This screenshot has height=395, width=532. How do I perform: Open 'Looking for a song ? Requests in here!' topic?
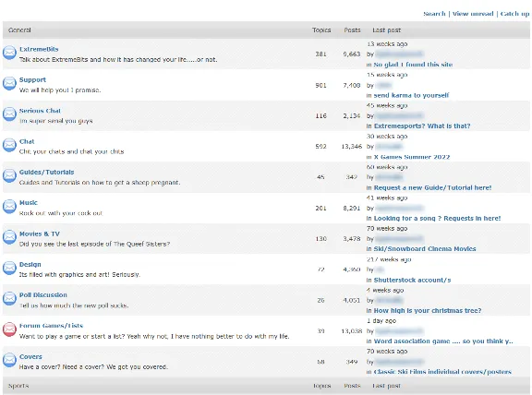437,219
